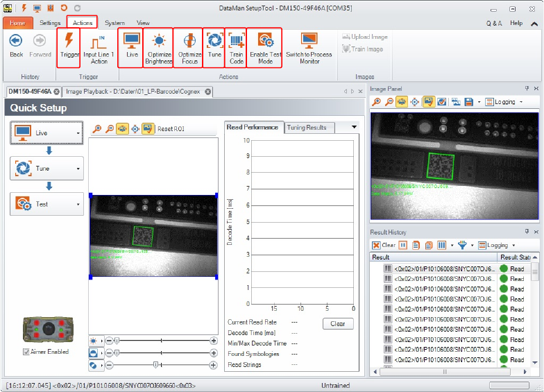
Task: Zoom in on Quick Setup image
Action: tap(97, 129)
